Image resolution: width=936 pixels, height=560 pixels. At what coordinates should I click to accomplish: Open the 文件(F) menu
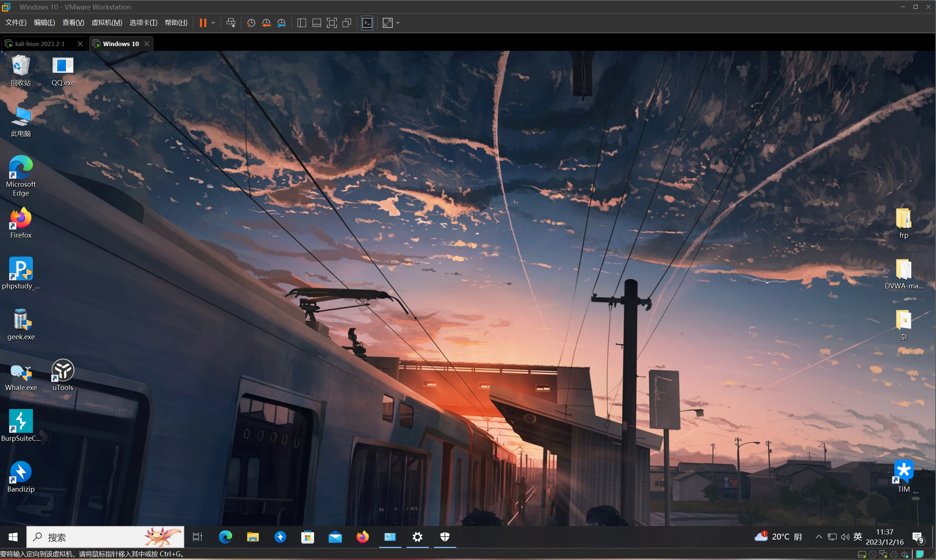pos(16,23)
